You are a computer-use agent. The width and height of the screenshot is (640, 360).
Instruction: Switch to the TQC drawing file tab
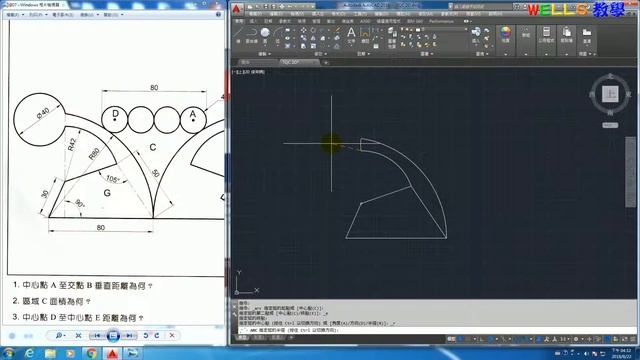tap(299, 62)
